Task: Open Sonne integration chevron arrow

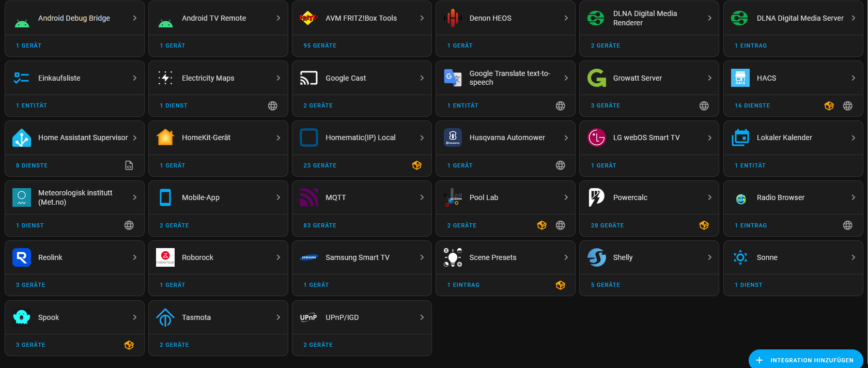Action: [x=854, y=257]
